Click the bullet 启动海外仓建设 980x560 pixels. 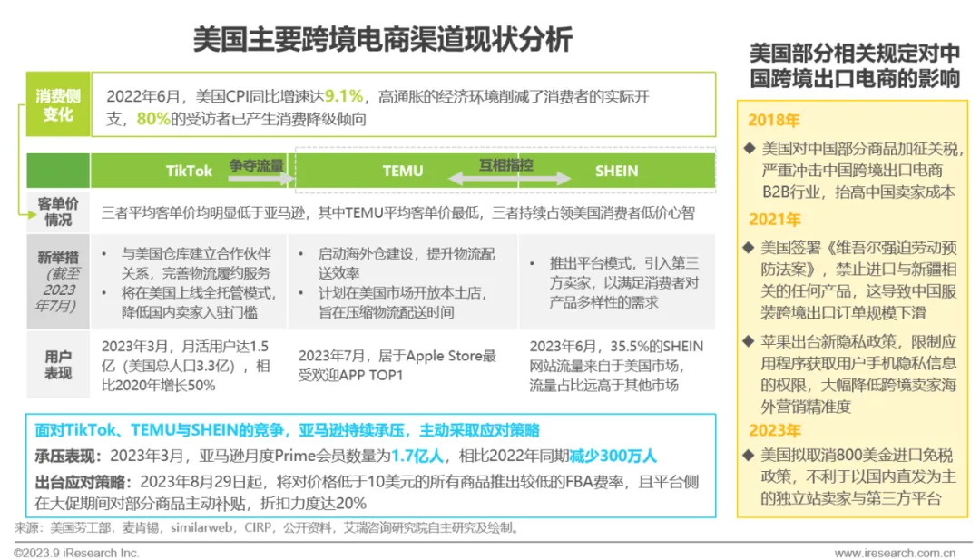(x=407, y=263)
